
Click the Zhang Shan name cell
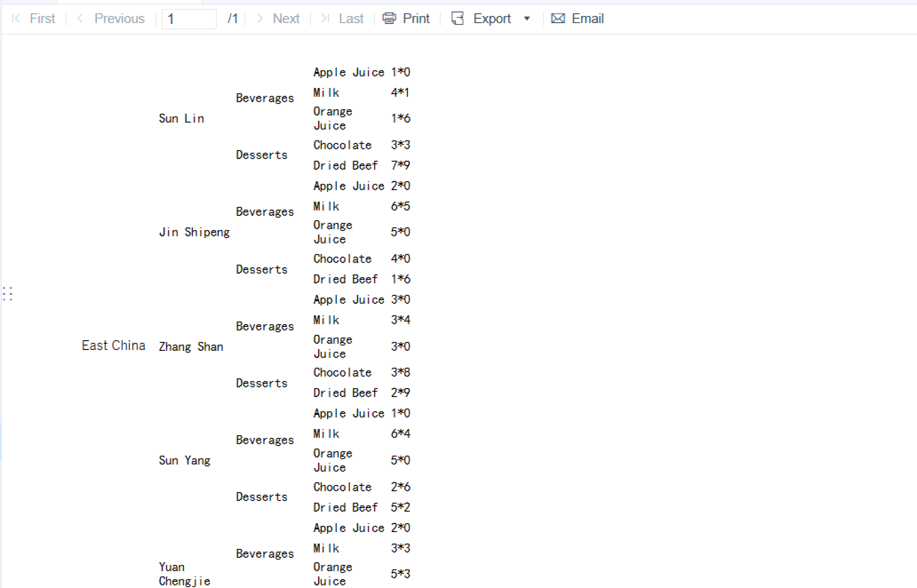[x=191, y=347]
